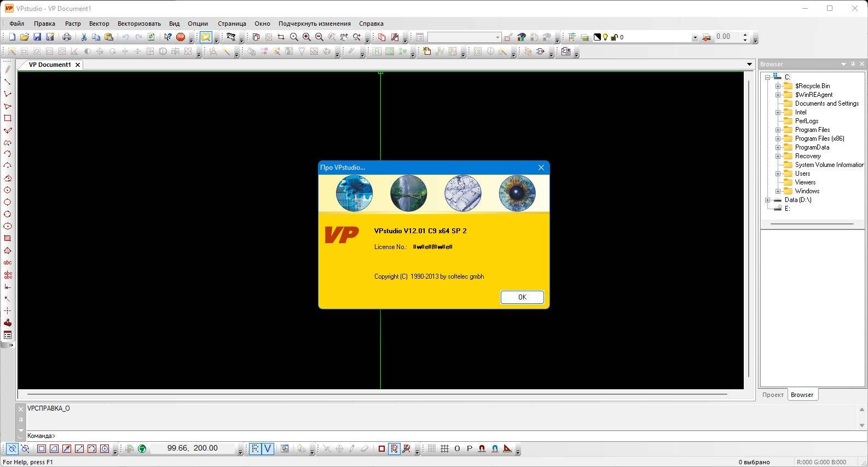Open the layer name dropdown arrow

pos(695,37)
